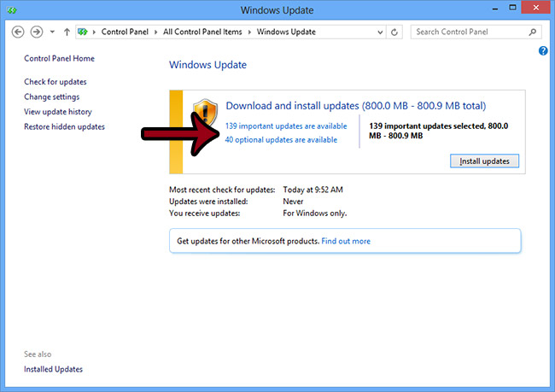This screenshot has width=555, height=392.
Task: Open Restore hidden updates
Action: pyautogui.click(x=64, y=126)
